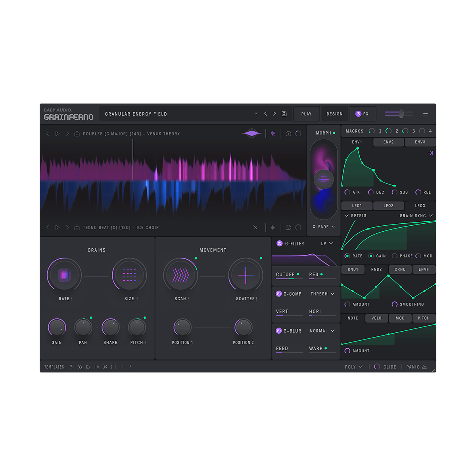Screen dimensions: 476x476
Task: Open the GRAIN SYNC dropdown
Action: click(x=416, y=216)
